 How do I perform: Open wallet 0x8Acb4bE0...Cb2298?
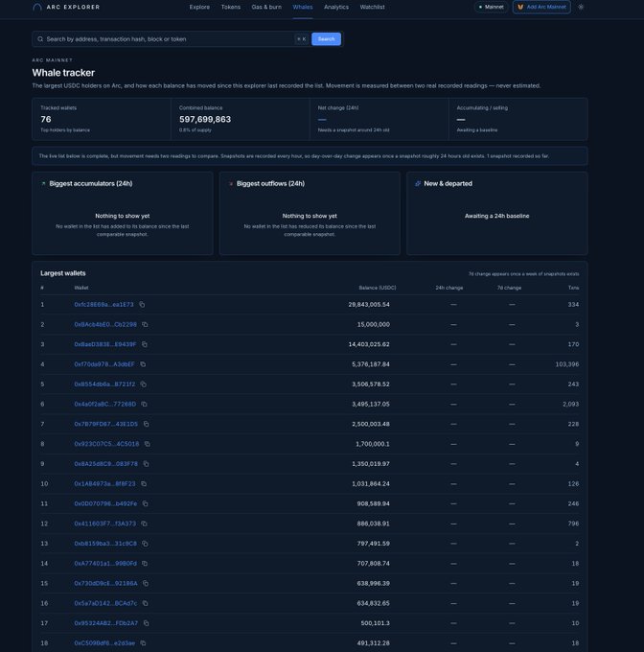point(105,324)
